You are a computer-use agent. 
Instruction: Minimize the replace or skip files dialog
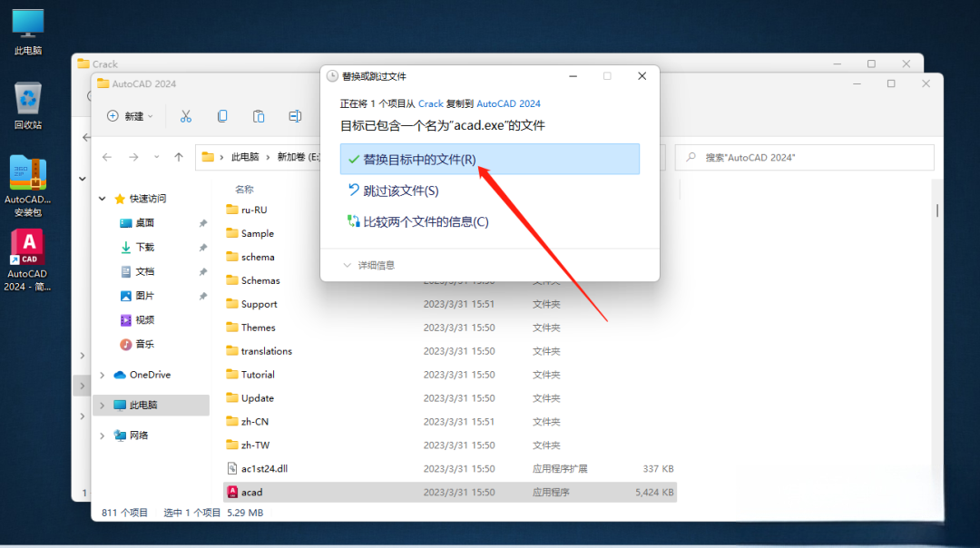[573, 76]
